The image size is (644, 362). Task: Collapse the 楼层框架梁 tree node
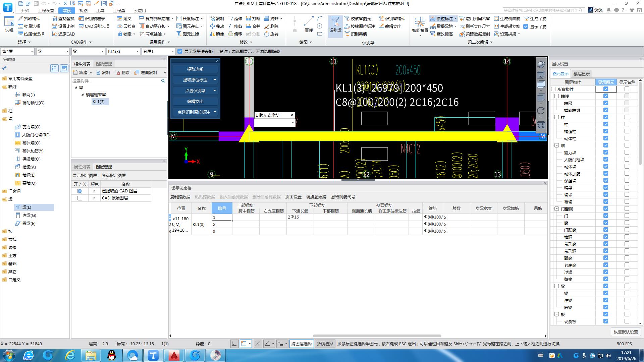click(83, 95)
